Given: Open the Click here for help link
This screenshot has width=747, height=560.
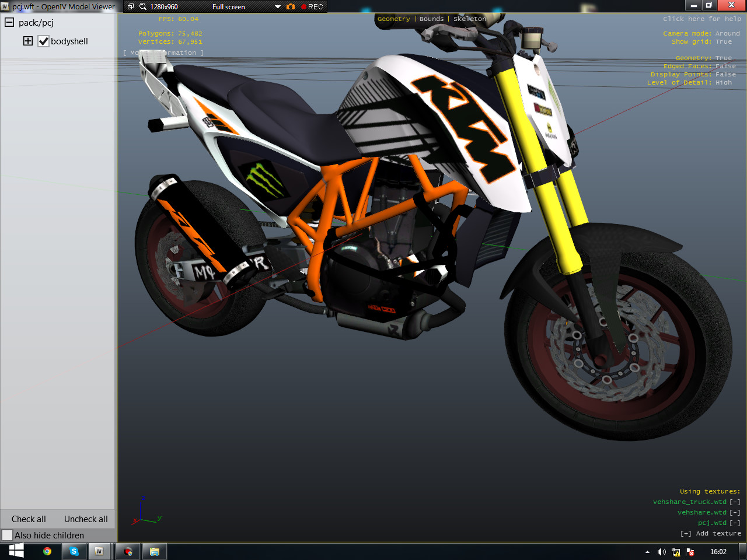Looking at the screenshot, I should tap(702, 19).
